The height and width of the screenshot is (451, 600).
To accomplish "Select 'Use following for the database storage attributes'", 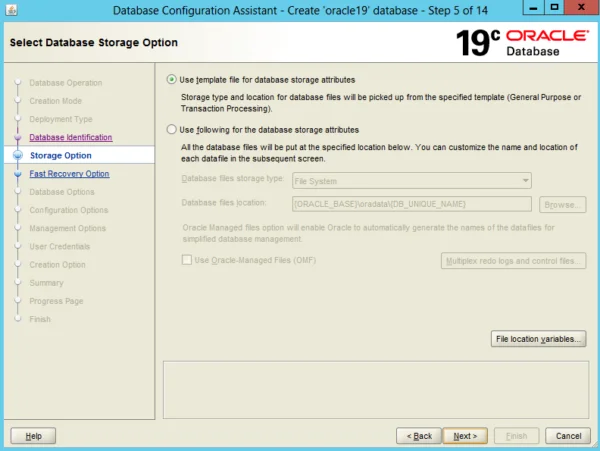I will (171, 130).
